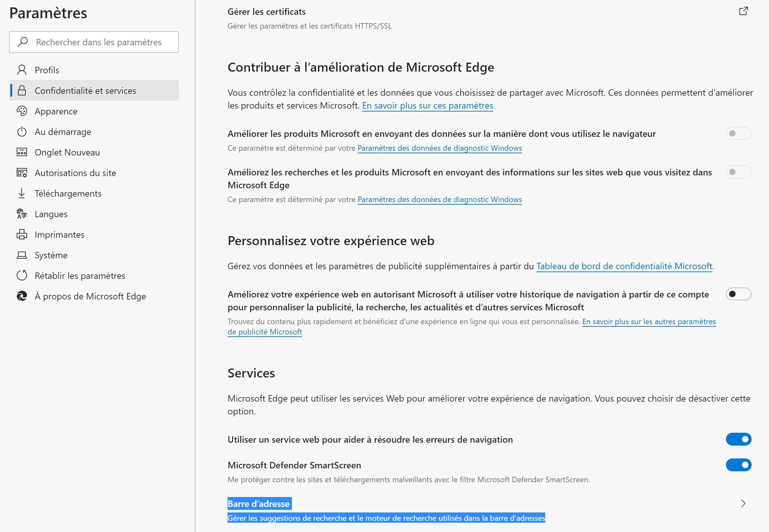
Task: Disable navigation error web service toggle
Action: coord(738,439)
